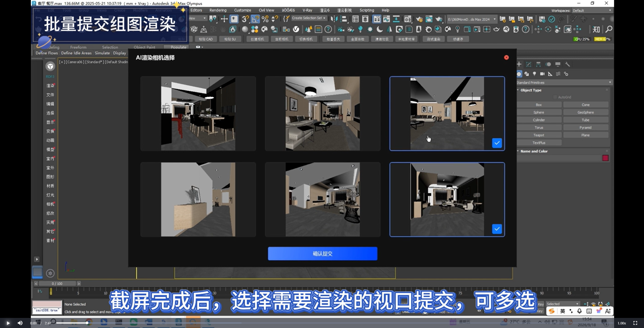Image resolution: width=644 pixels, height=328 pixels.
Task: Click the Render Setup teapot icon
Action: (419, 19)
